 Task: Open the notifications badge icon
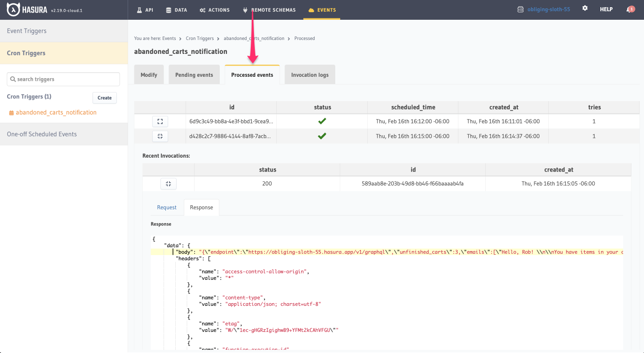coord(631,9)
